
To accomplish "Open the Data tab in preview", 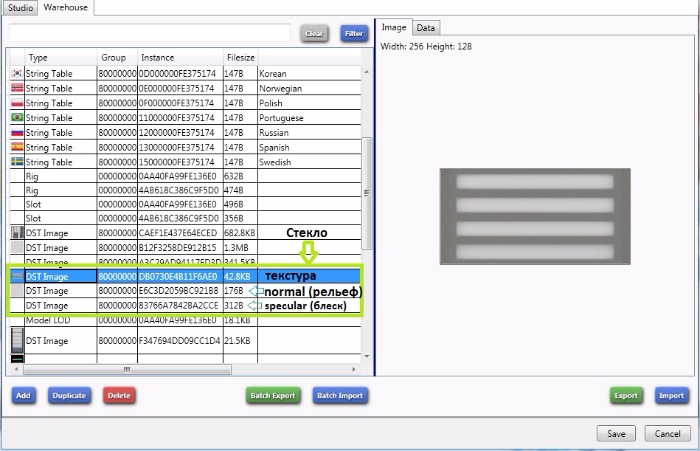I will (426, 28).
